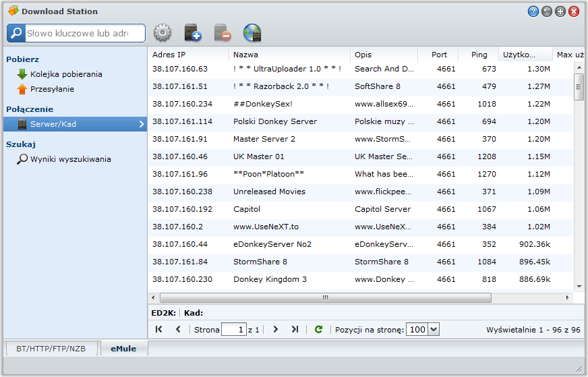
Task: Click IP address 38.107.160.192
Action: pyautogui.click(x=182, y=209)
